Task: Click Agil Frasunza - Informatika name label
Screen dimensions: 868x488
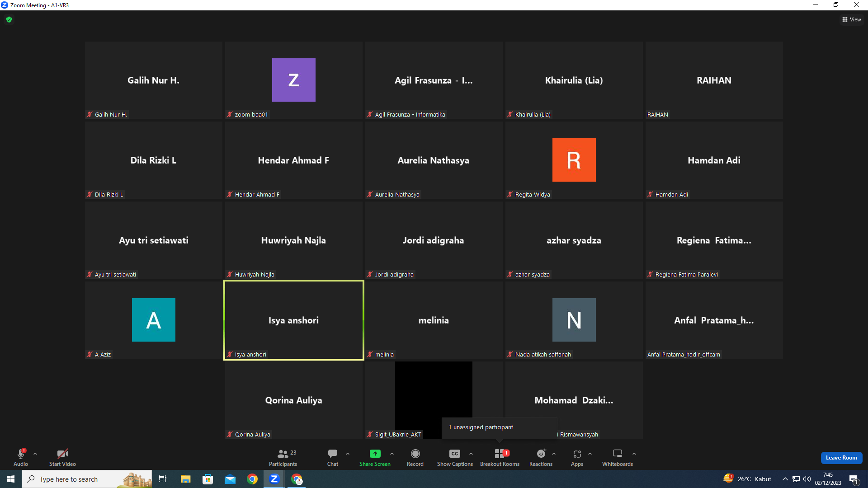Action: point(410,115)
